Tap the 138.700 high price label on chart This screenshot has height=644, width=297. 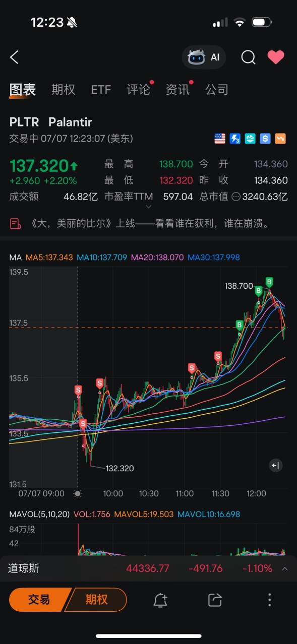coord(239,286)
